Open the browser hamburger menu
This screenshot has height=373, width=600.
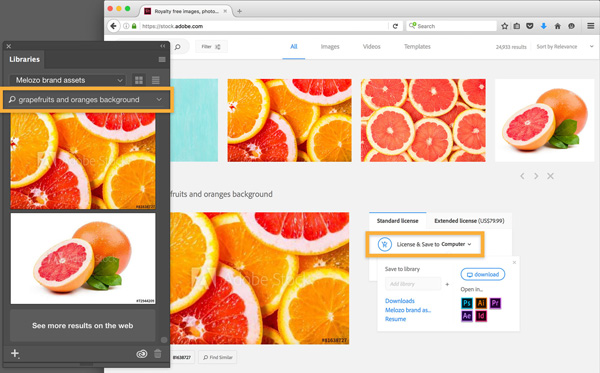click(590, 26)
